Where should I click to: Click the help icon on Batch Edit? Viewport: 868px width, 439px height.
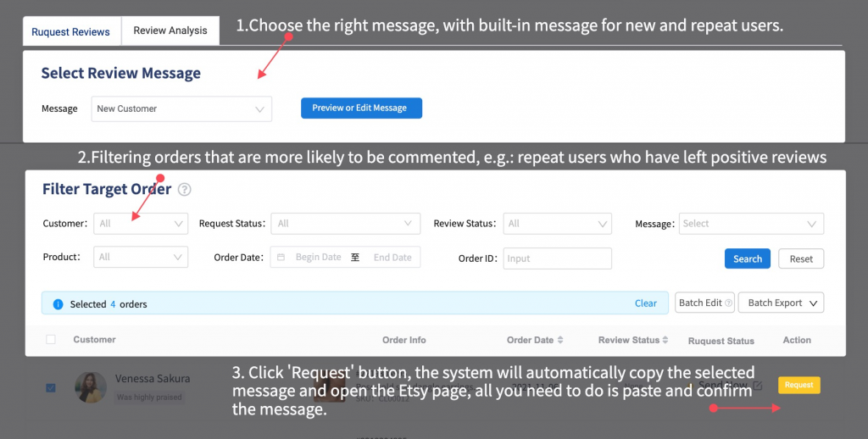click(x=728, y=303)
